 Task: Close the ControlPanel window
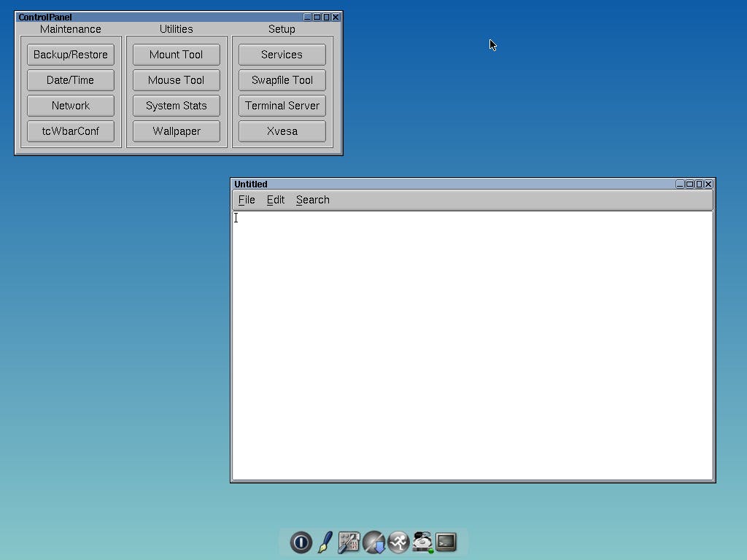pyautogui.click(x=336, y=17)
